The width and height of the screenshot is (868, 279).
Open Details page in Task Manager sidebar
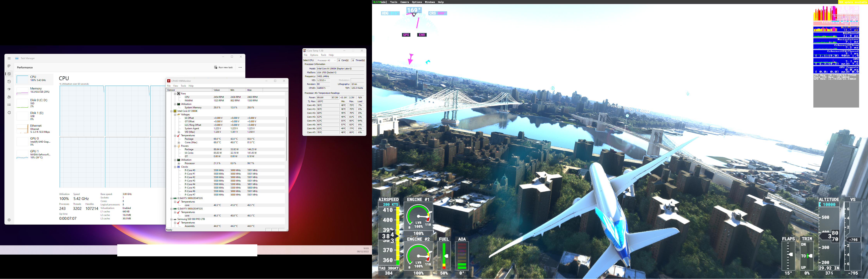coord(9,105)
